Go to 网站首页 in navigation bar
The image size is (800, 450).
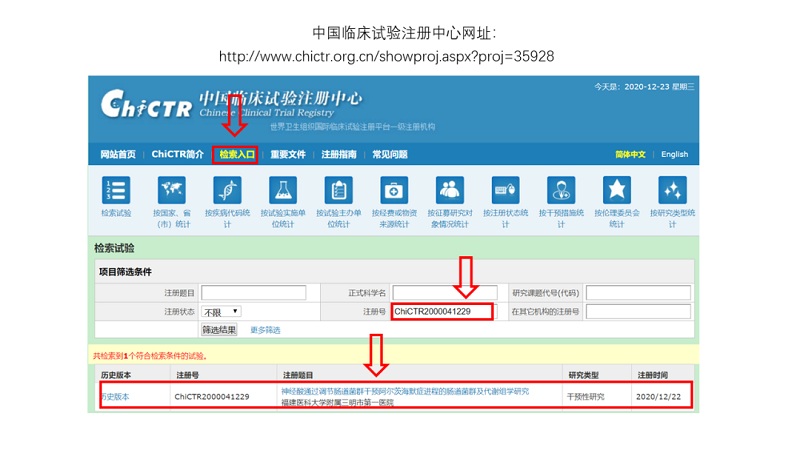pos(118,155)
